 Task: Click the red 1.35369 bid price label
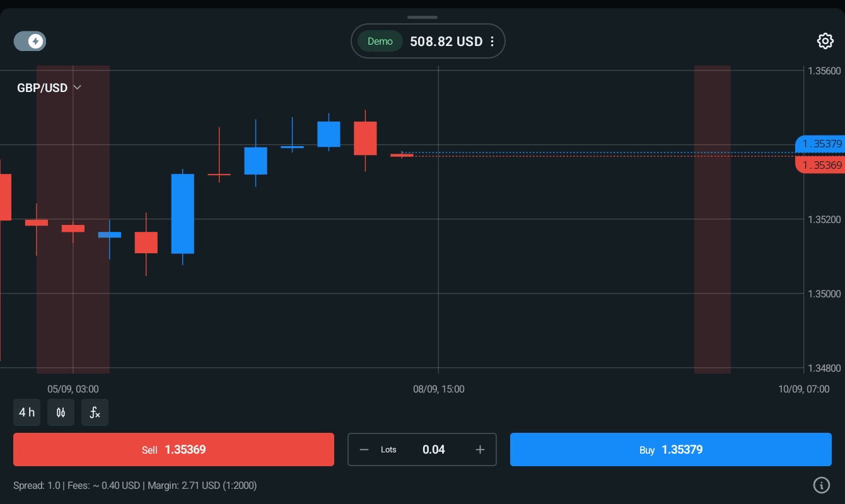(x=820, y=165)
